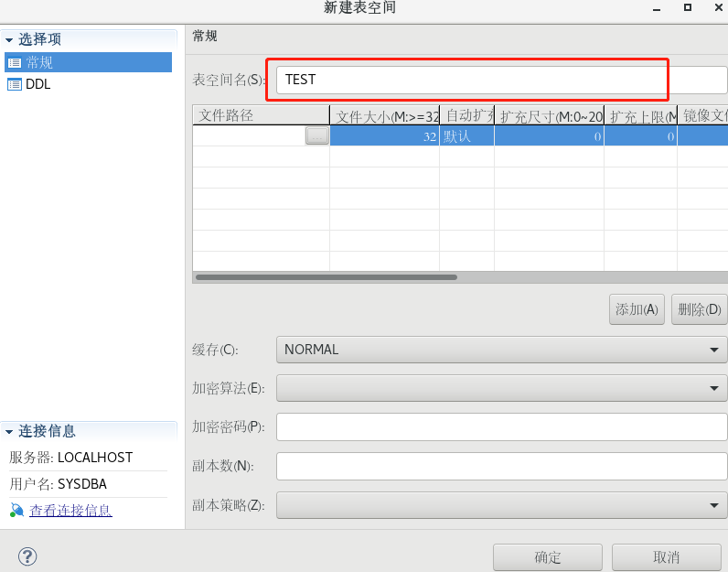This screenshot has width=728, height=572.
Task: Open the 缓存 NORMAL dropdown
Action: click(x=501, y=350)
